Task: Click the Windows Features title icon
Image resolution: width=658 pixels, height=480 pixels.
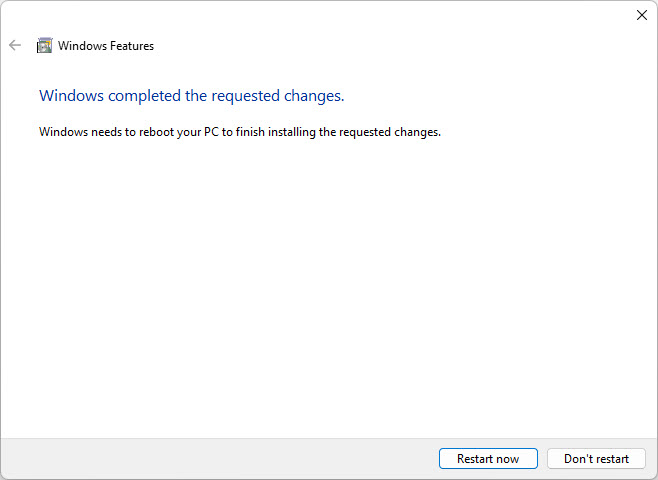Action: coord(44,45)
